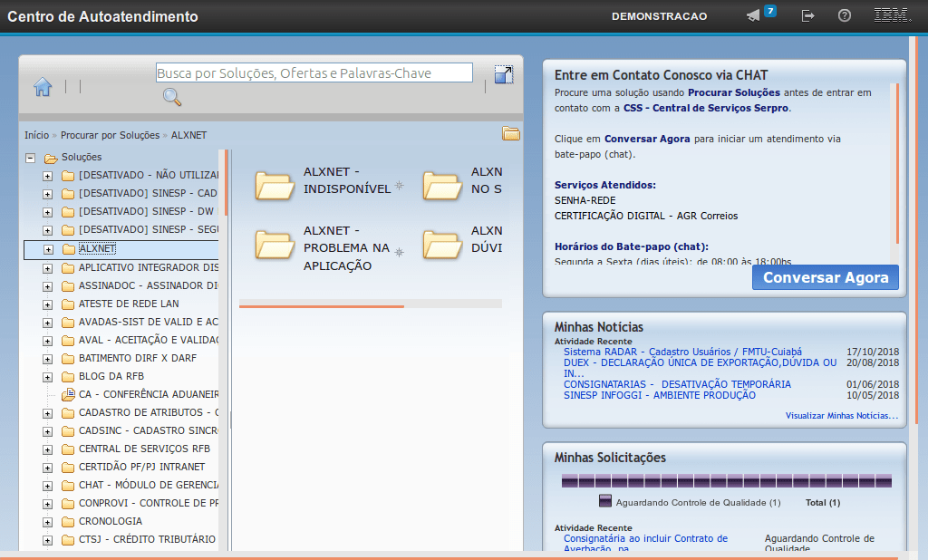The height and width of the screenshot is (560, 928).
Task: Click the BLOG DA RFB folder icon
Action: tap(68, 376)
